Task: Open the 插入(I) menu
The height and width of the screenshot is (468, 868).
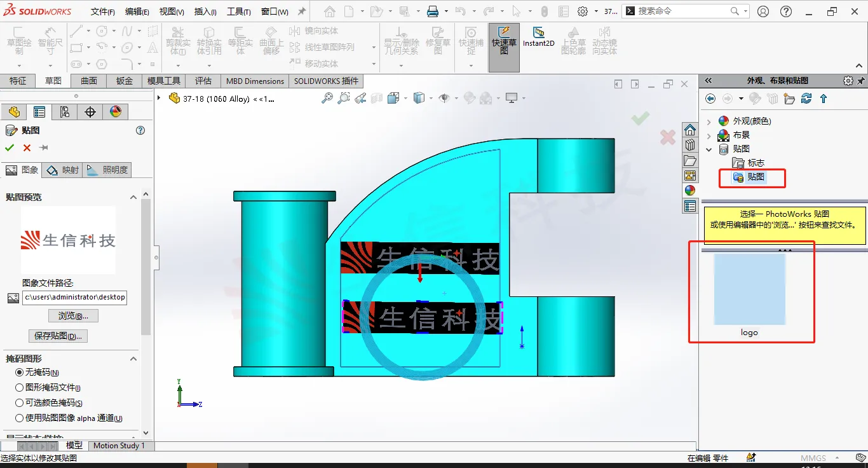Action: pos(205,12)
